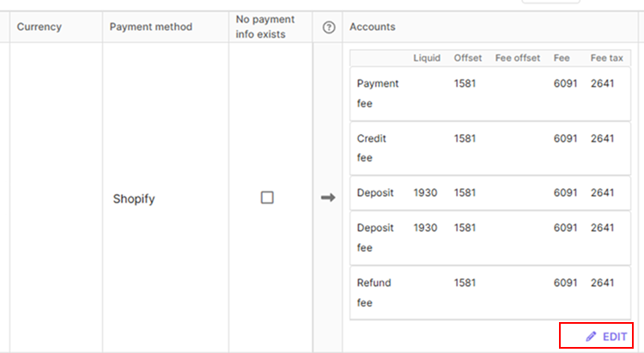Click the help question mark icon

(329, 27)
